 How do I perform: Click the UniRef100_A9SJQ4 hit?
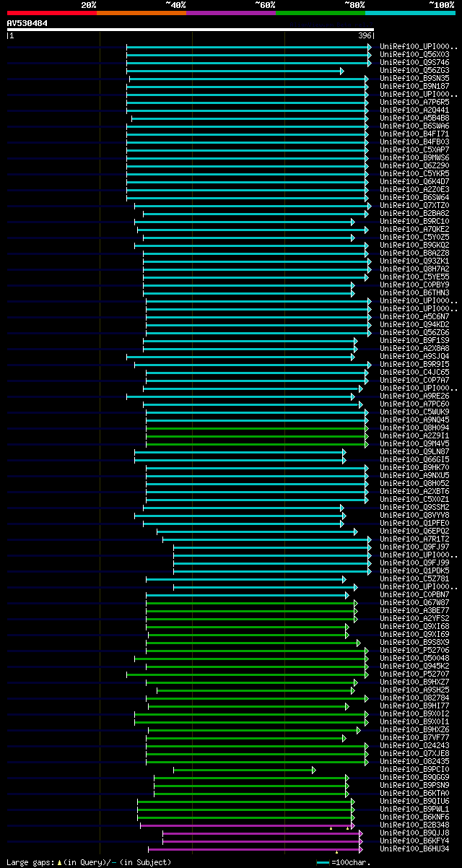414,356
